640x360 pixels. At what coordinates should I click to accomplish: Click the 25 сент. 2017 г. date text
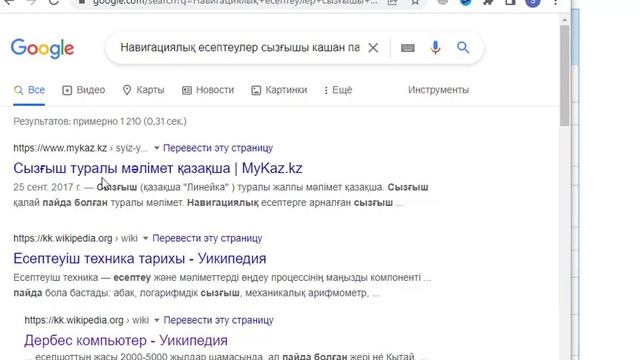tap(47, 187)
